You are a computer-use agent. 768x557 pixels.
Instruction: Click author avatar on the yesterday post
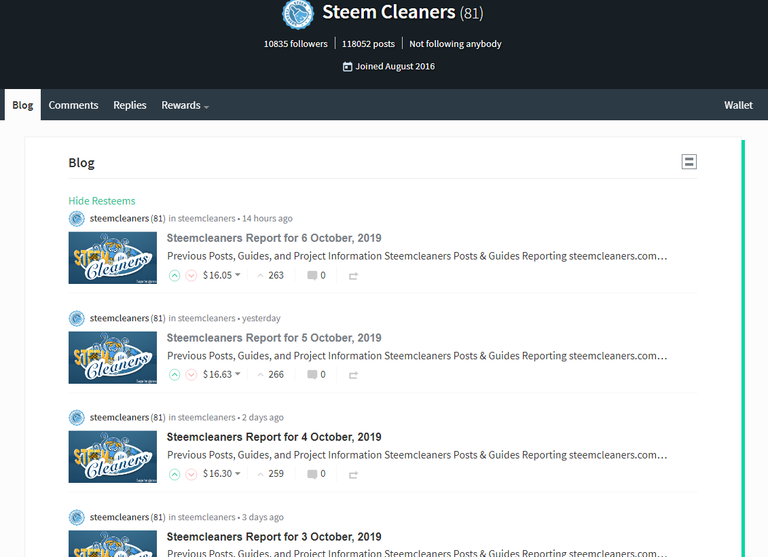[76, 318]
